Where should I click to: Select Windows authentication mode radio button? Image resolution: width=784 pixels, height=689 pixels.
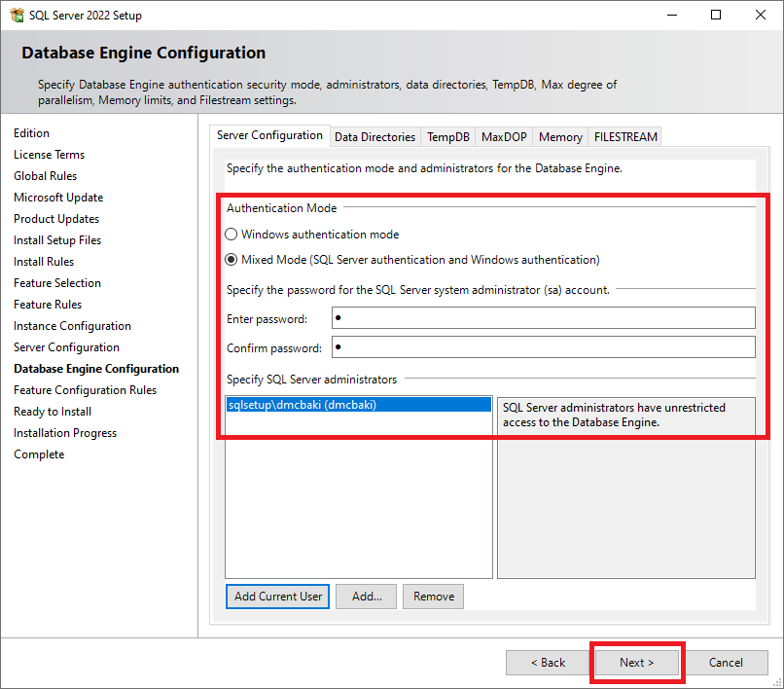232,235
